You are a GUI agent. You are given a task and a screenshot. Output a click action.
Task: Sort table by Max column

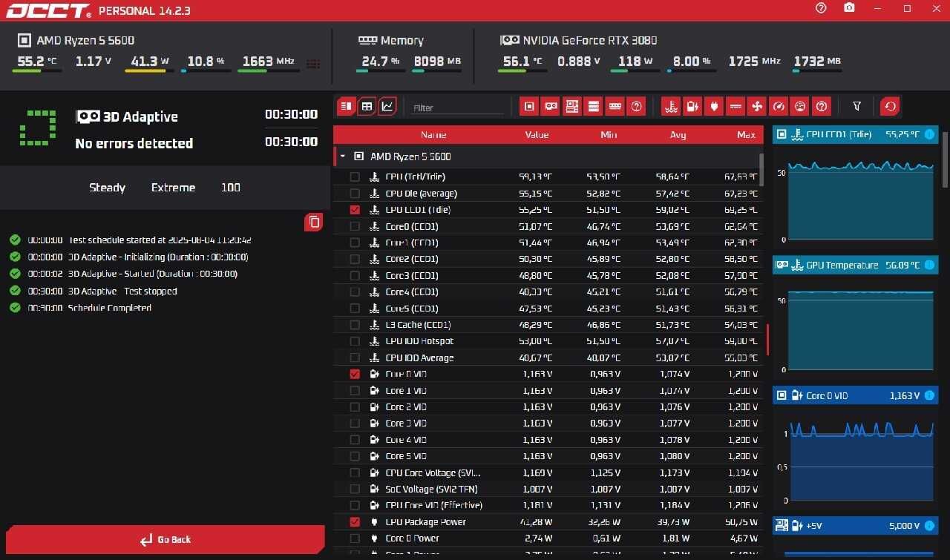pos(746,135)
